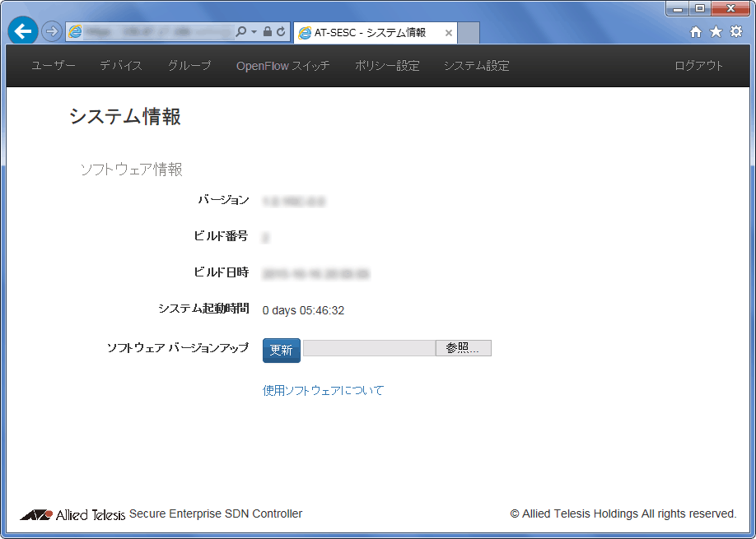This screenshot has width=756, height=539.
Task: Open the ユーザー menu
Action: click(53, 66)
